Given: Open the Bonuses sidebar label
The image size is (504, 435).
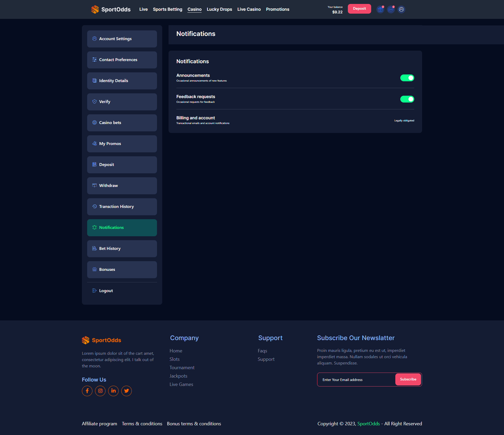Looking at the screenshot, I should pyautogui.click(x=107, y=269).
